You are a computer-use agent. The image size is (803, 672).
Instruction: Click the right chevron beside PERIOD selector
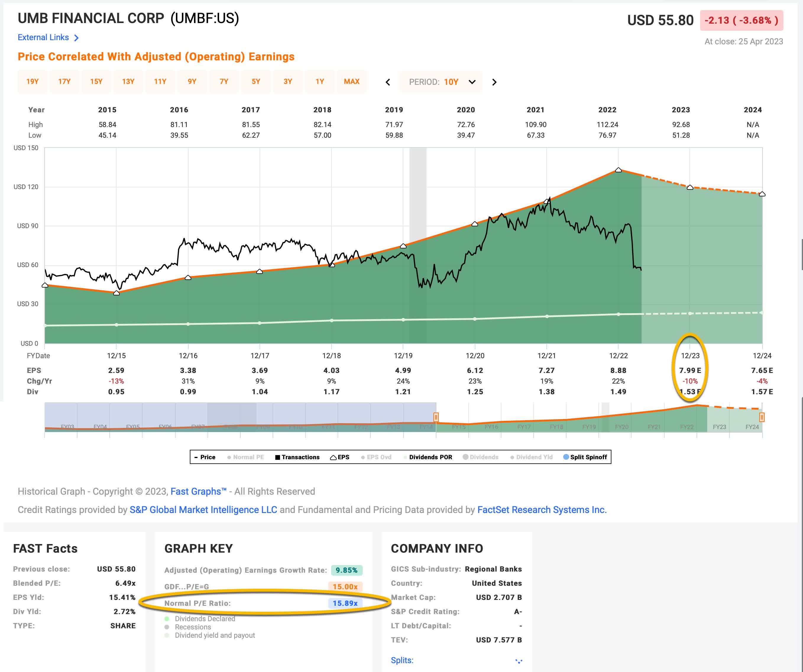pyautogui.click(x=495, y=82)
